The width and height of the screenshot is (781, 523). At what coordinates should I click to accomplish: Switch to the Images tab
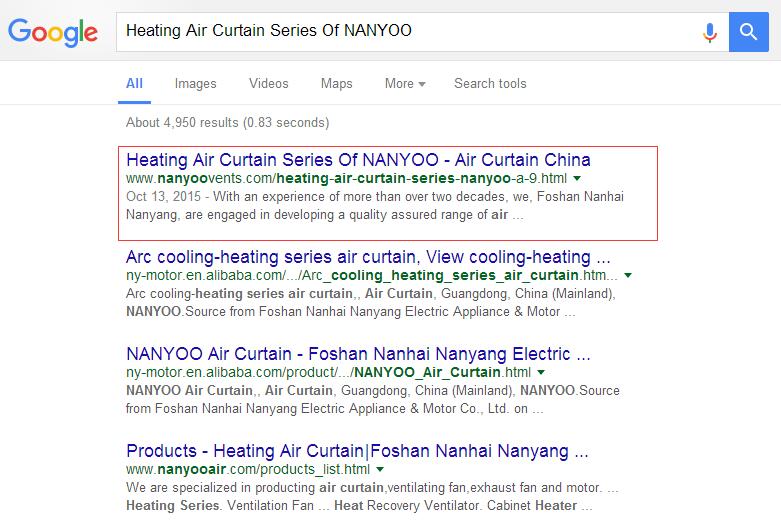click(x=195, y=84)
